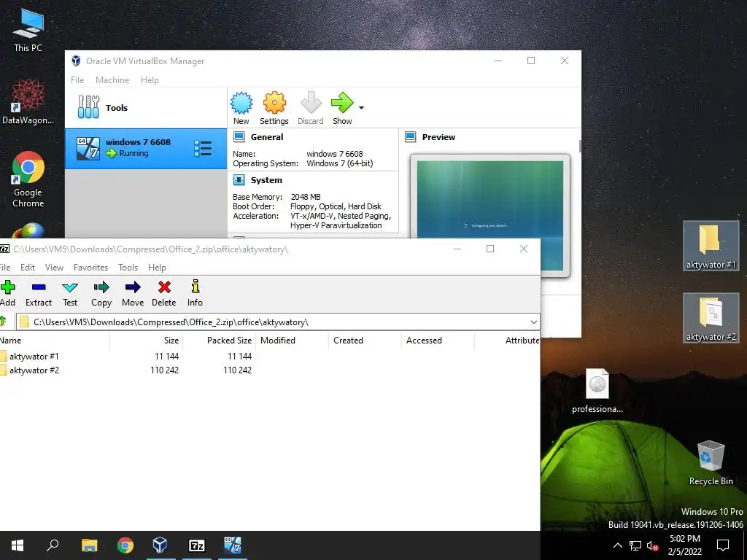
Task: Click the General section header in VirtualBox
Action: (x=267, y=137)
